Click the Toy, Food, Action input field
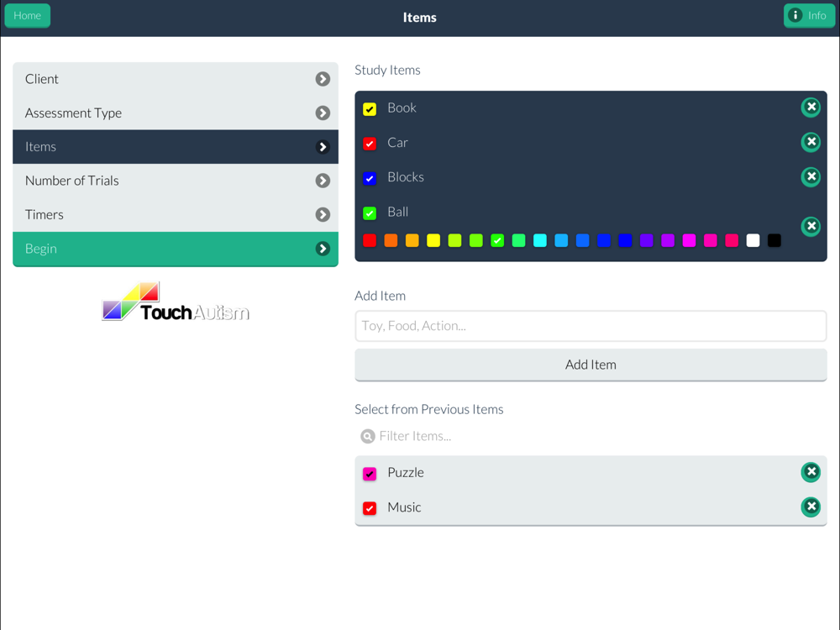 [591, 326]
